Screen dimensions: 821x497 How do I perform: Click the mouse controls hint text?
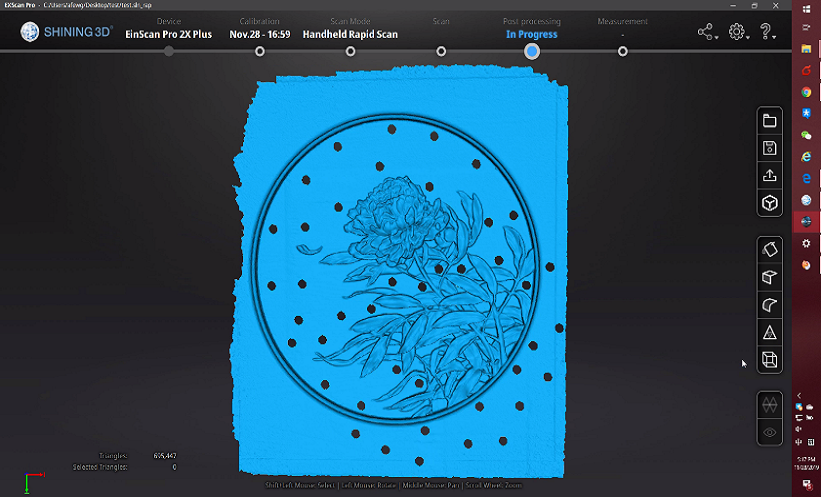point(393,485)
